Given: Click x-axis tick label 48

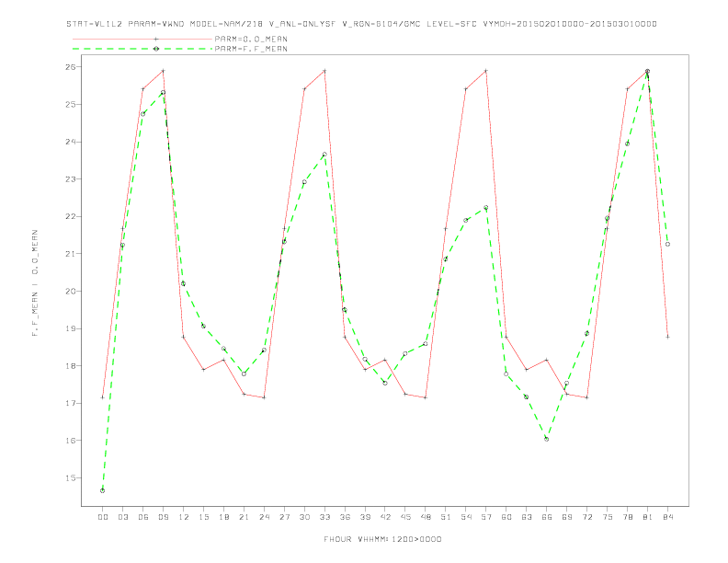Looking at the screenshot, I should click(426, 517).
